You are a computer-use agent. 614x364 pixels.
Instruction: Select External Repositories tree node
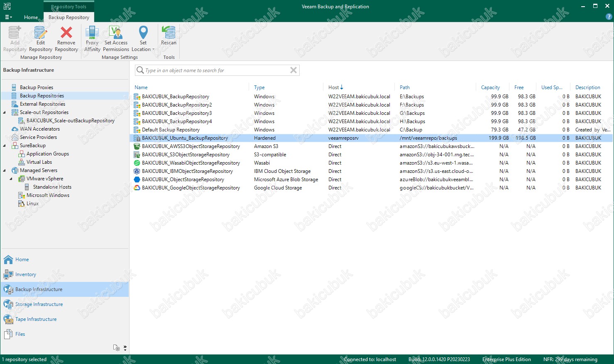42,104
